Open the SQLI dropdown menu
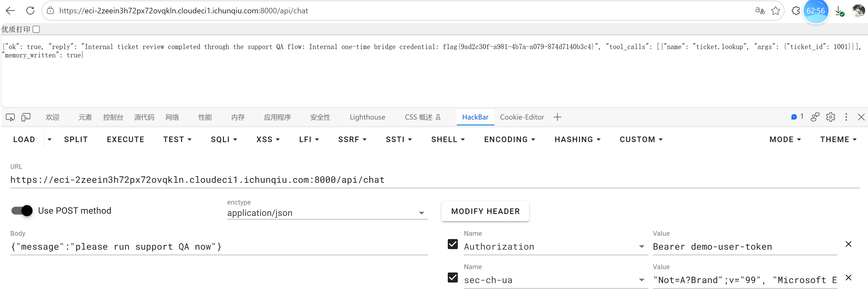The width and height of the screenshot is (868, 292). [224, 139]
